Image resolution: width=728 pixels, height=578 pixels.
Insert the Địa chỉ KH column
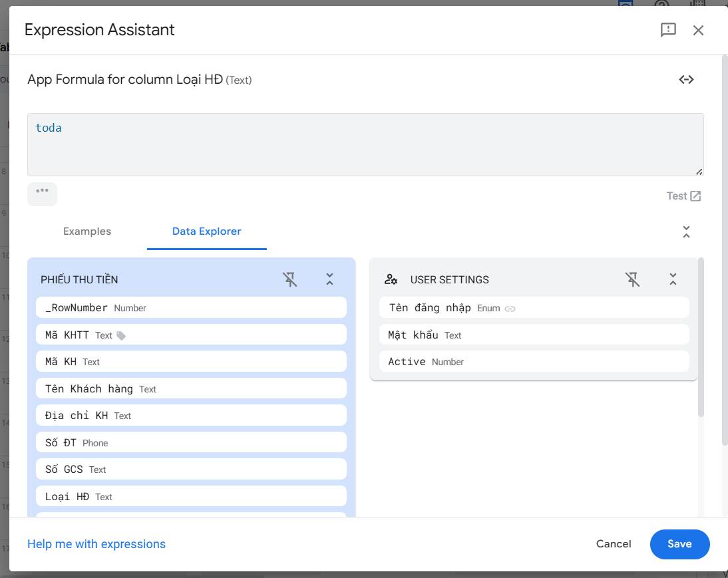point(191,415)
